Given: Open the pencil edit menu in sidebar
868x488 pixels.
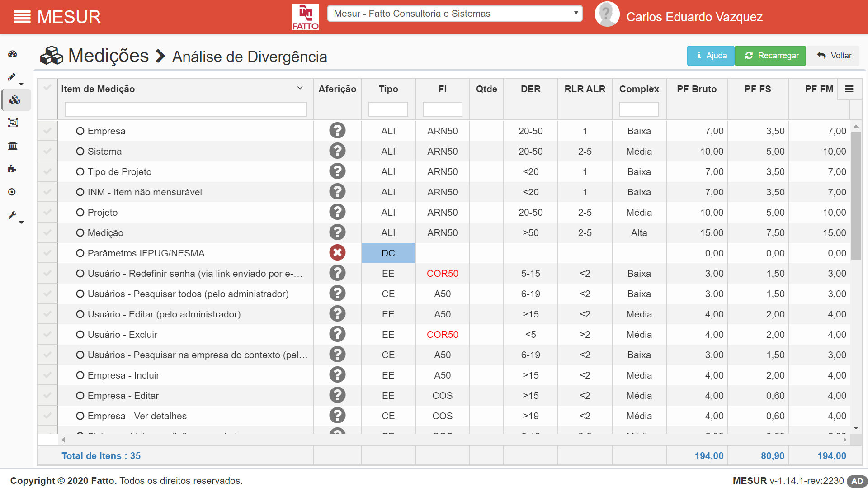Looking at the screenshot, I should tap(12, 77).
